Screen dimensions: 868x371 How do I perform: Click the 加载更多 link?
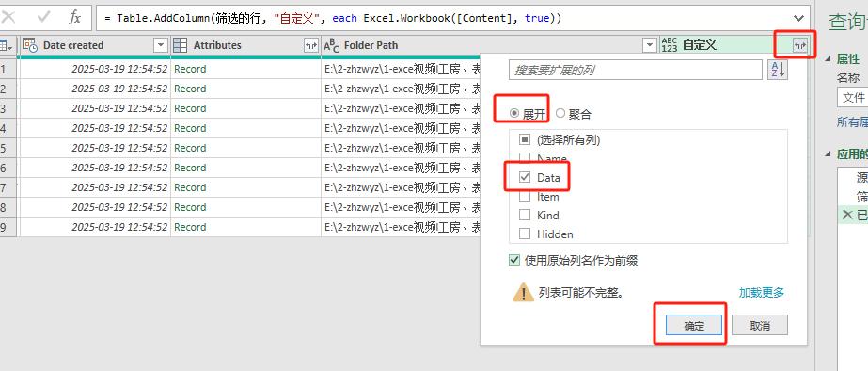click(761, 292)
